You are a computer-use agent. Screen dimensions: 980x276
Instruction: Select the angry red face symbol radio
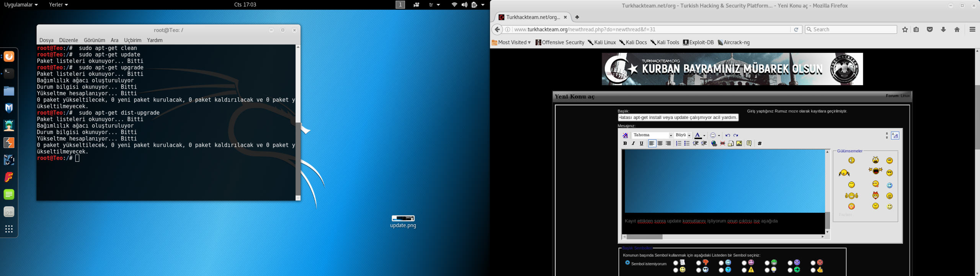[x=813, y=263]
